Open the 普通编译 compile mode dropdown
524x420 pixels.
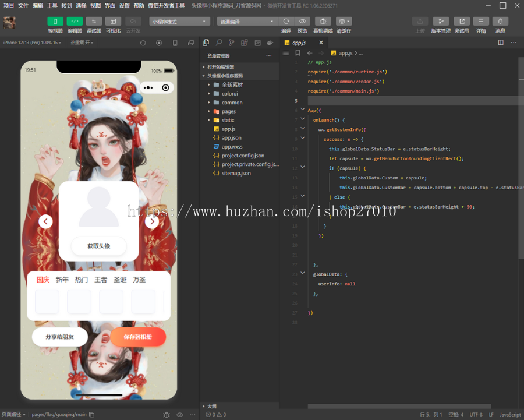(x=247, y=22)
